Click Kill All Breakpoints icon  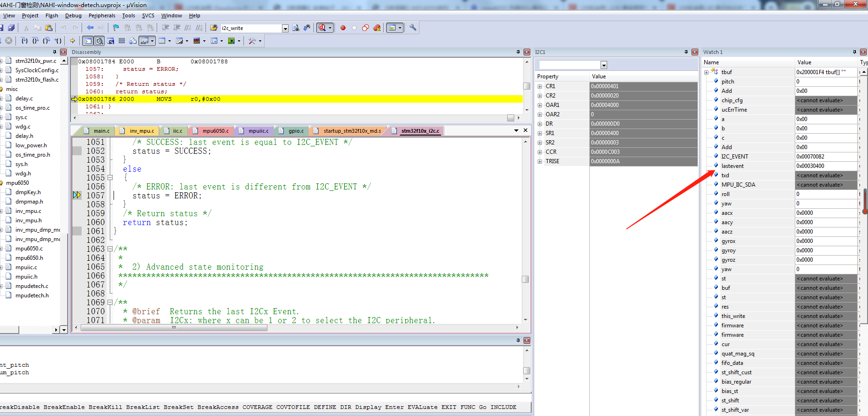(x=377, y=28)
